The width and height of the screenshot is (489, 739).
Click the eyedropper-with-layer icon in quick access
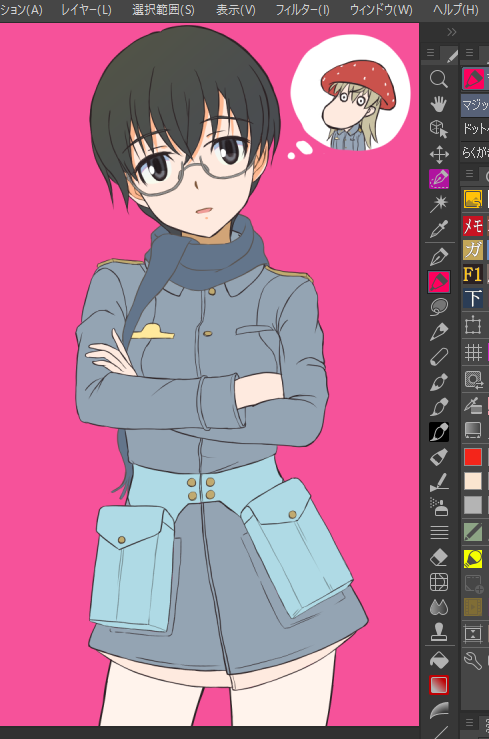point(473,405)
